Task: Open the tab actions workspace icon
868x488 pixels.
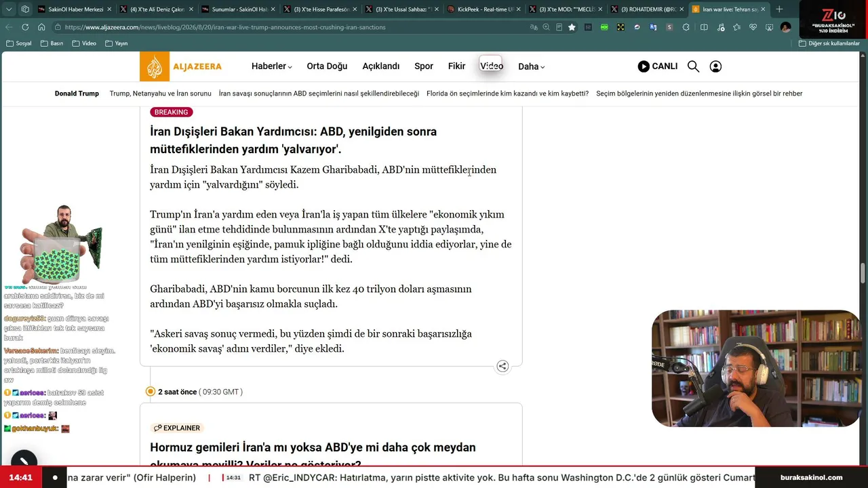Action: click(25, 9)
